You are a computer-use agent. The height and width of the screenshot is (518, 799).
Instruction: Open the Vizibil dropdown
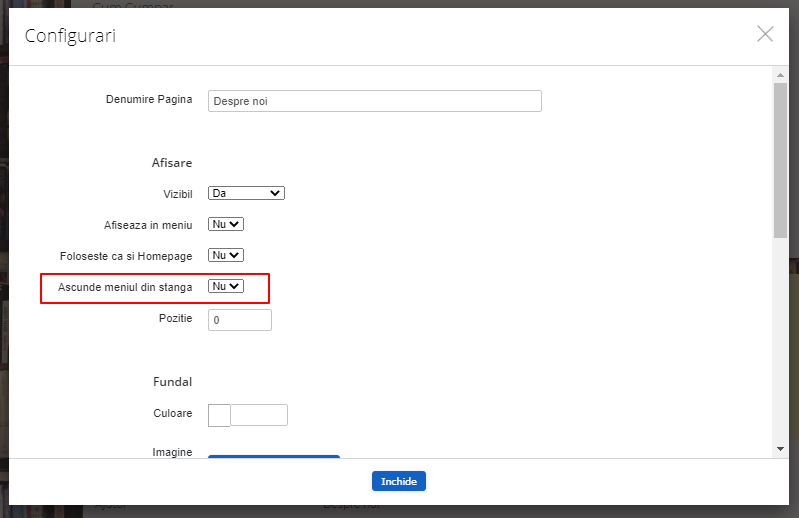[x=246, y=193]
